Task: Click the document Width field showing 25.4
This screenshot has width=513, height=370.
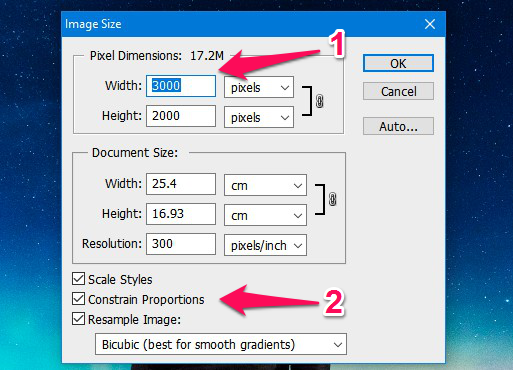Action: (x=181, y=184)
